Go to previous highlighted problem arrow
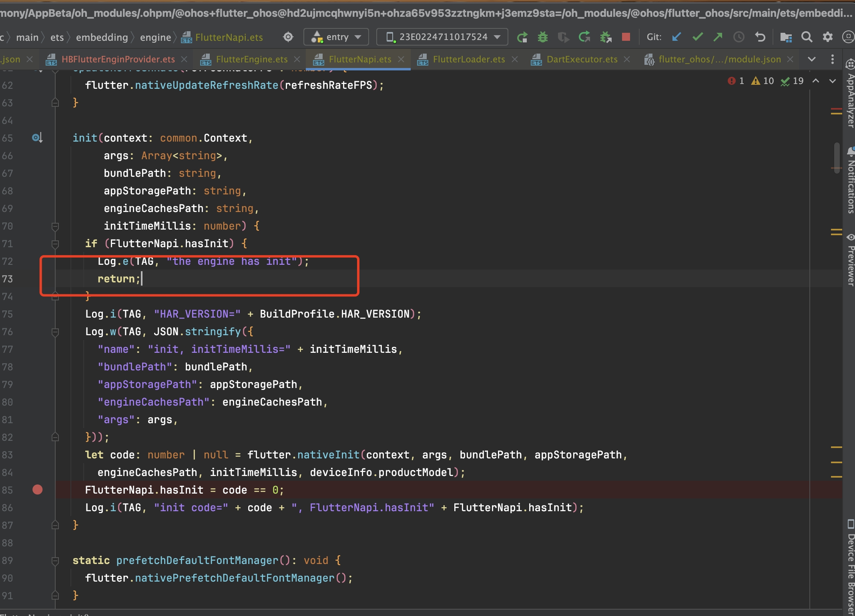This screenshot has height=616, width=855. [x=816, y=81]
